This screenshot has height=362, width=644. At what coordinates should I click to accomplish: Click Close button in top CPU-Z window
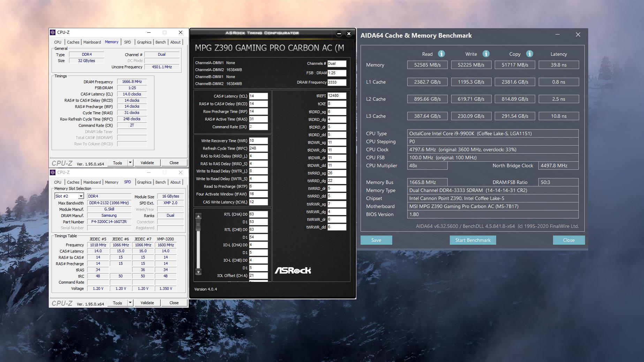pyautogui.click(x=174, y=163)
